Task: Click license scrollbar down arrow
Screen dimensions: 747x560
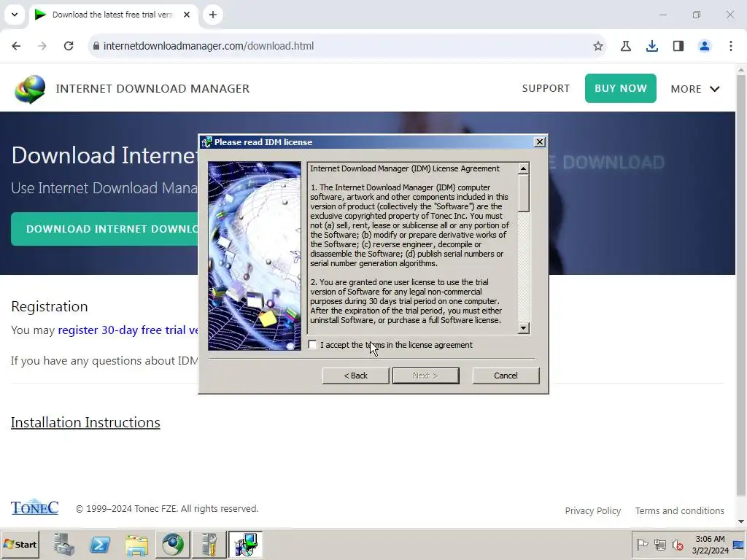Action: point(524,327)
